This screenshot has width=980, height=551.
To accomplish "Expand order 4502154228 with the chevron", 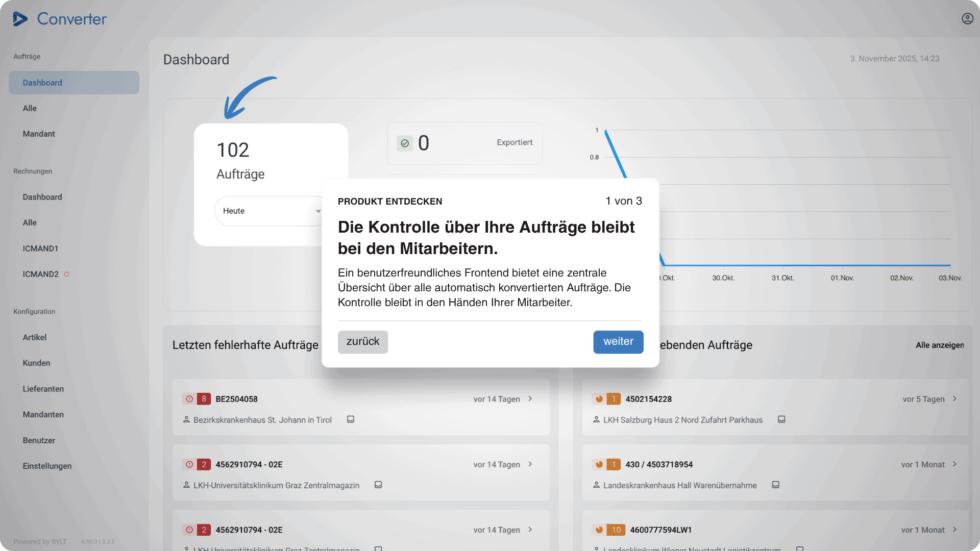I will pos(954,398).
